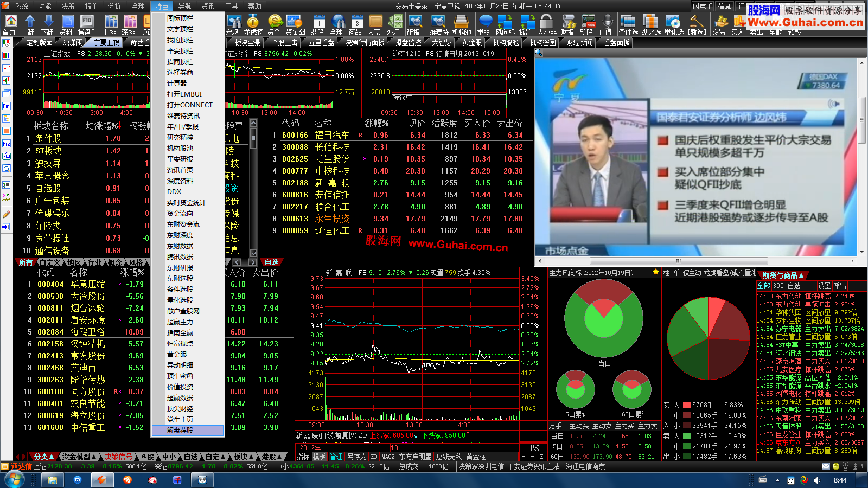Click the 里眼 blue bubble icon
The width and height of the screenshot is (868, 488).
pos(484,25)
